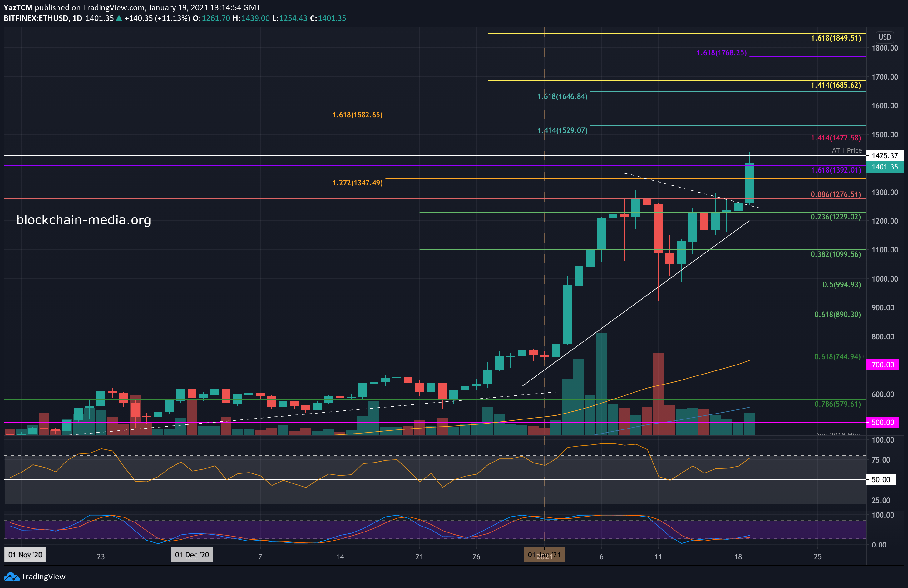Click the green 0.5(994.93) retracement label
Viewport: 908px width, 588px height.
click(841, 284)
